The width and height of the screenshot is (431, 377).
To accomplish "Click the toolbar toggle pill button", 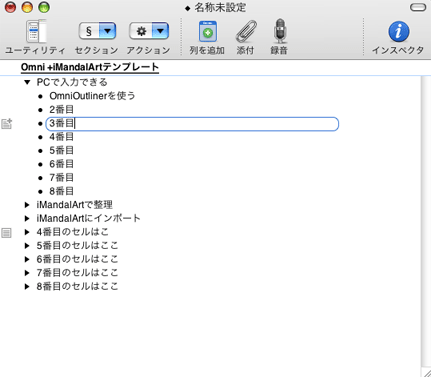I will 418,7.
